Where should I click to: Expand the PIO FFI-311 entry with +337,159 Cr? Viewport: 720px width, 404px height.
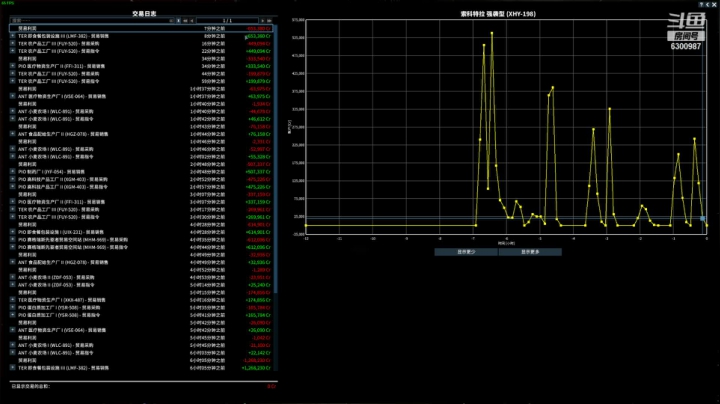tap(13, 202)
